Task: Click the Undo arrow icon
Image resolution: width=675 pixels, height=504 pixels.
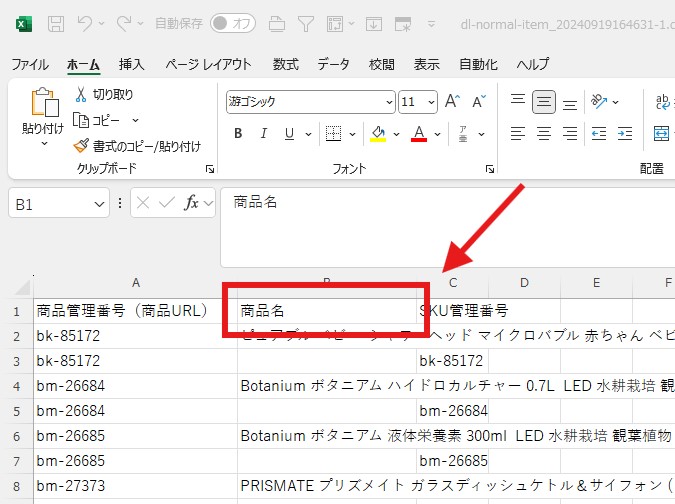Action: point(85,24)
